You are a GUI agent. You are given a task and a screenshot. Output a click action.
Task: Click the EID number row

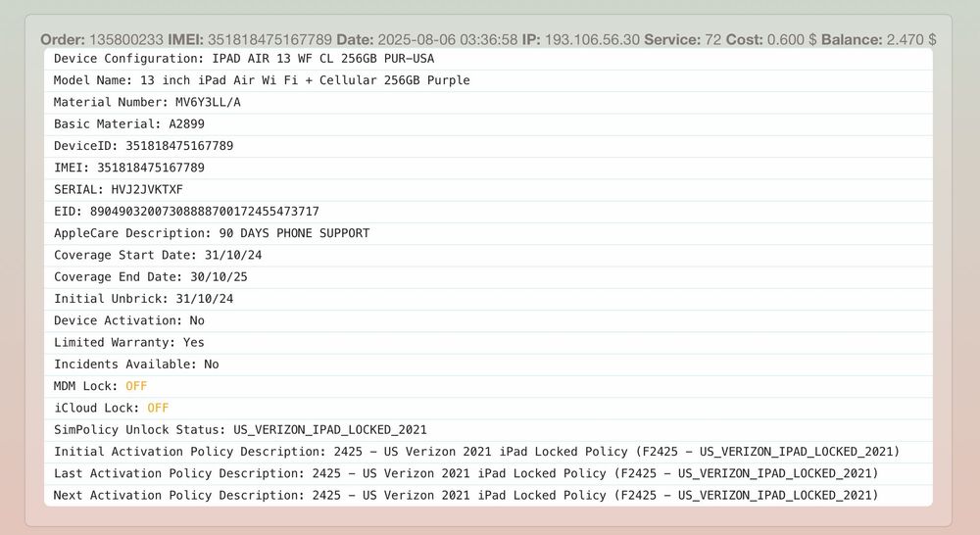[x=186, y=212]
